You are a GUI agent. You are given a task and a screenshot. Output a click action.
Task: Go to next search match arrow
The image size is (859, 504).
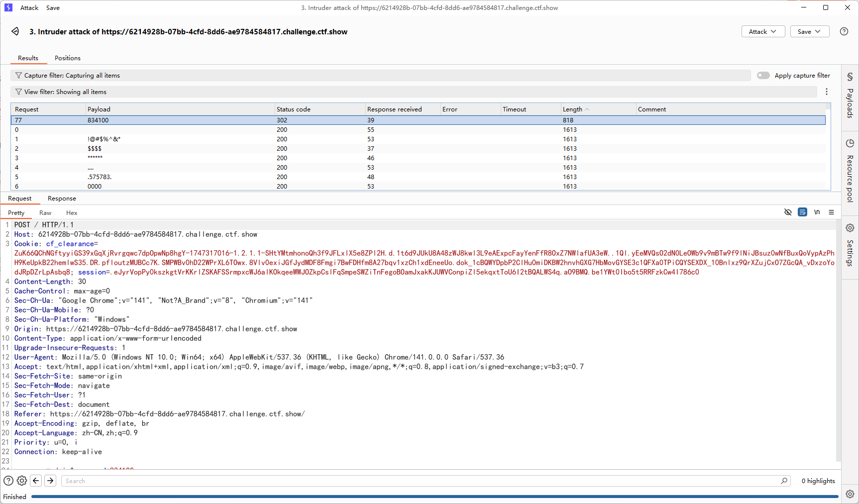pyautogui.click(x=50, y=481)
